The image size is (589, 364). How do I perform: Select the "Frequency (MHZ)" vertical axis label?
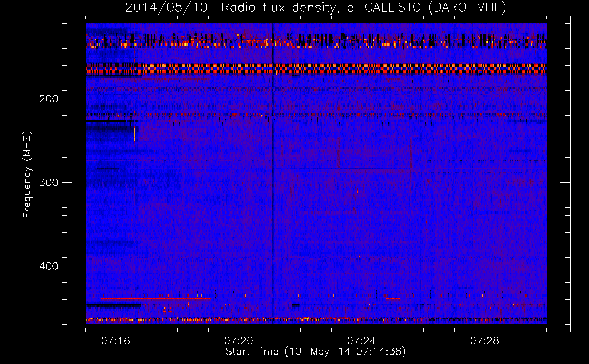pyautogui.click(x=27, y=174)
